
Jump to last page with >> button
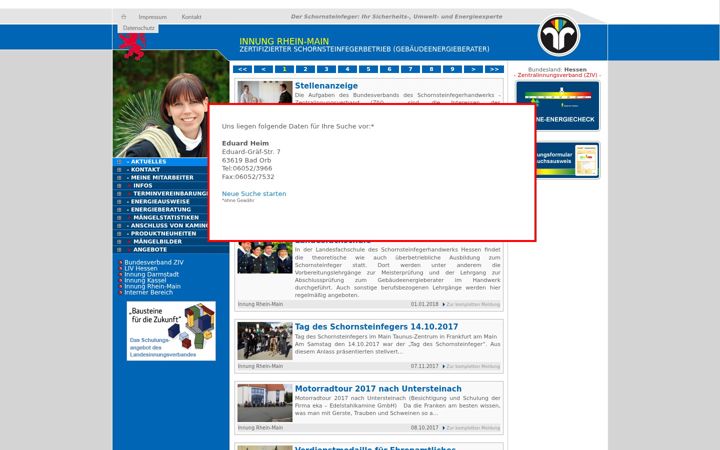[x=495, y=69]
